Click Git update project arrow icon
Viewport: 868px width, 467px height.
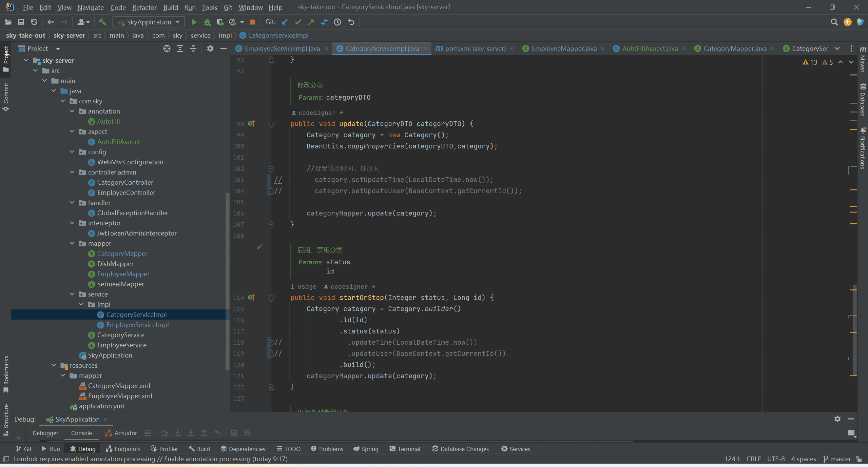click(x=285, y=22)
